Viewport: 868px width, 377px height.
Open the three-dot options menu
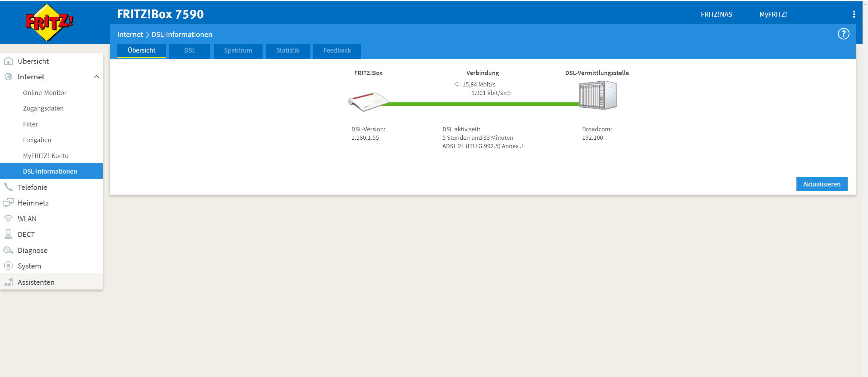click(x=854, y=14)
